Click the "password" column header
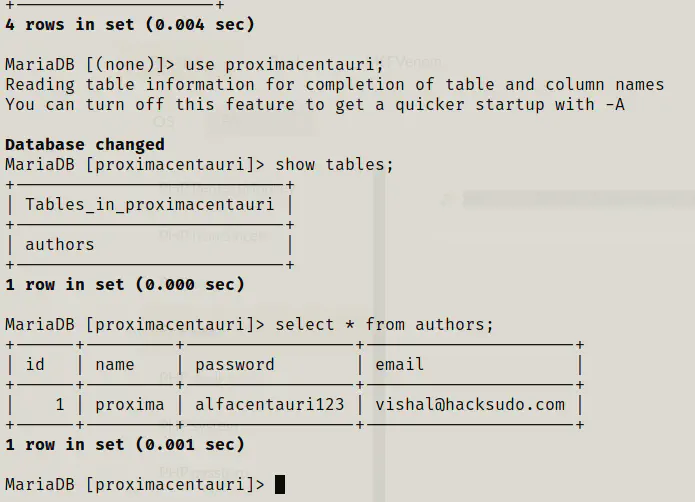This screenshot has height=502, width=695. click(x=235, y=365)
